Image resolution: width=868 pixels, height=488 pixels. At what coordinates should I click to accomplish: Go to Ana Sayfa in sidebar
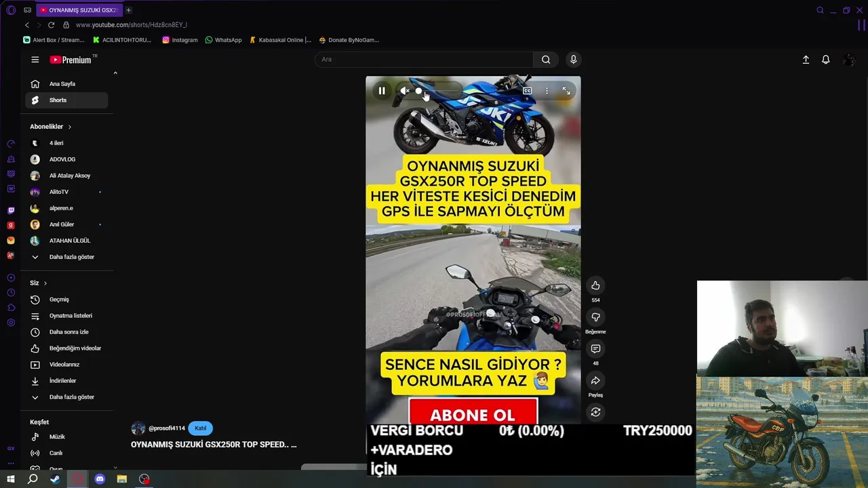(66, 84)
